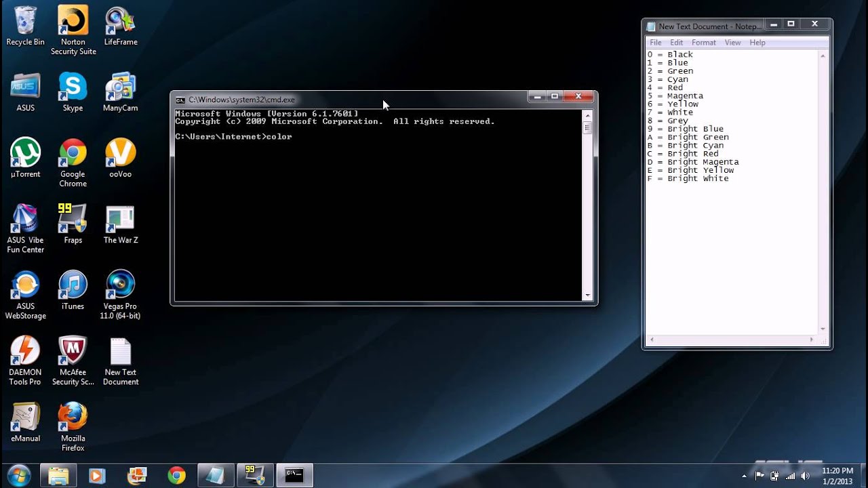Open Google Chrome desktop shortcut
Image resolution: width=868 pixels, height=488 pixels.
[73, 163]
